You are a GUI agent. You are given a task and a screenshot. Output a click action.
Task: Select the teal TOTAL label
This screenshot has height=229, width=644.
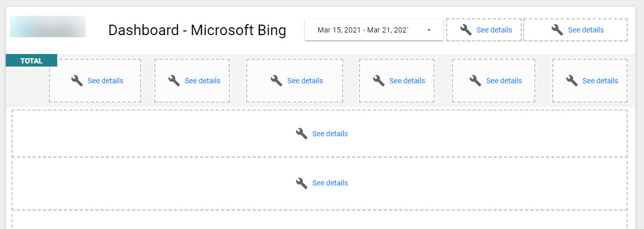[x=31, y=61]
